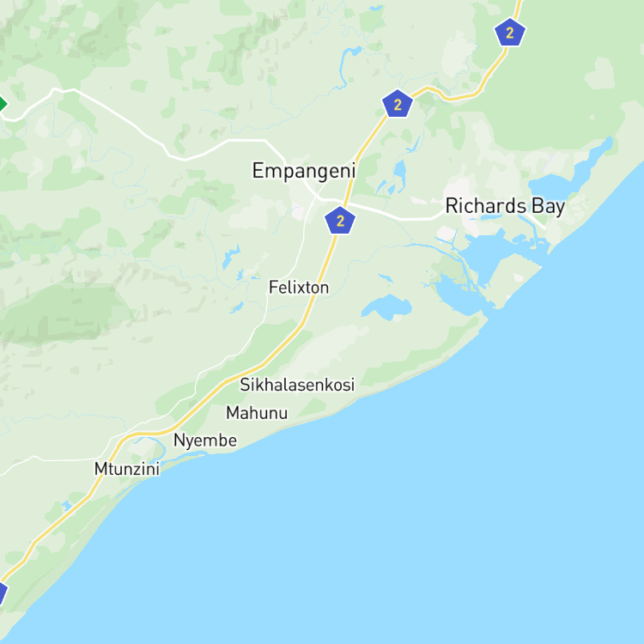Click the route 2 shield south of Empangeni
This screenshot has width=644, height=644.
[340, 221]
